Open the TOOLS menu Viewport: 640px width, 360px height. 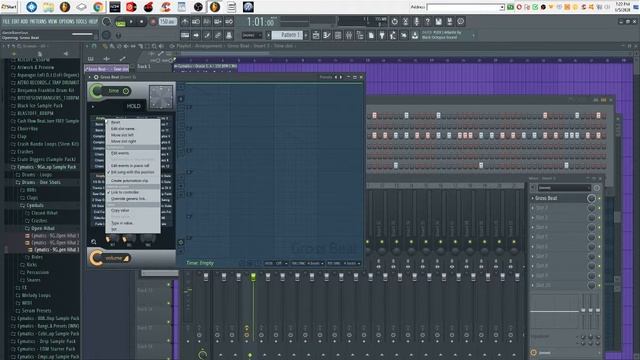pos(82,22)
